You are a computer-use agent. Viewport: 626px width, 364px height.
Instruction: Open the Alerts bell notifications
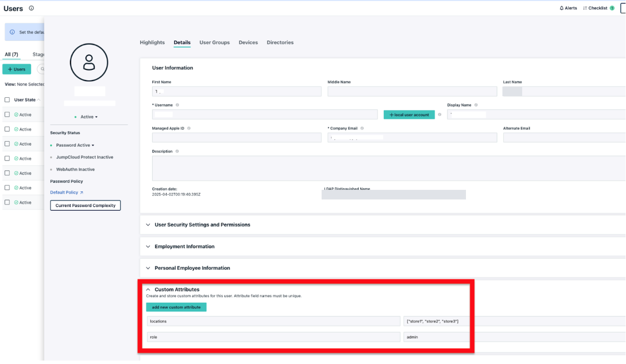(x=568, y=8)
